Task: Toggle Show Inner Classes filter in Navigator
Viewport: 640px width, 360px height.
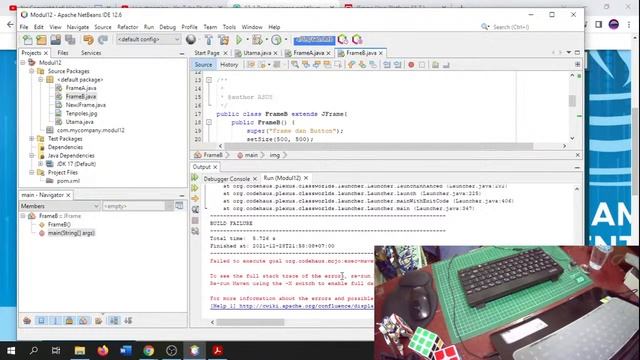Action: [x=84, y=321]
